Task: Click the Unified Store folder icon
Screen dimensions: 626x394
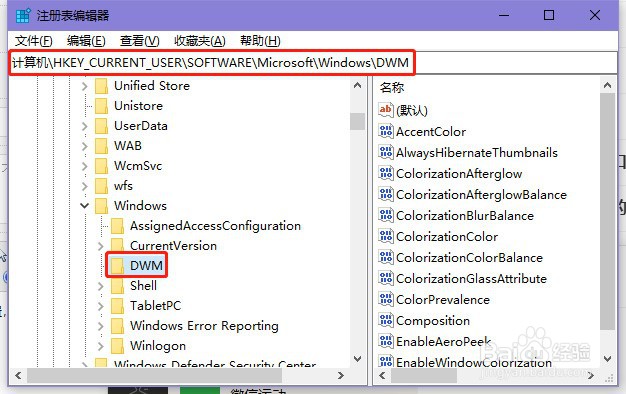Action: click(x=101, y=86)
